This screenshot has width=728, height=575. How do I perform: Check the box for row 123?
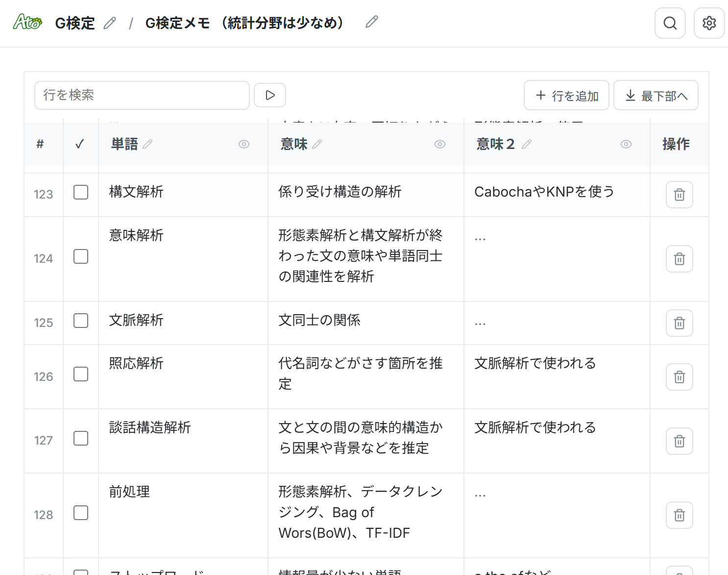point(81,192)
